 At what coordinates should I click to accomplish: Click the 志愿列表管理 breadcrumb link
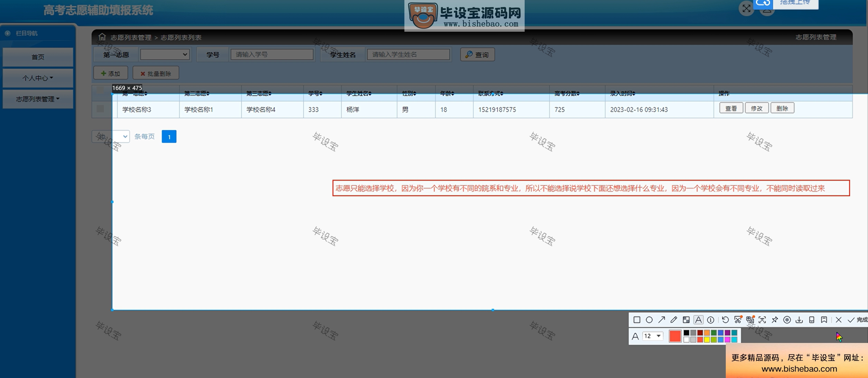[x=131, y=37]
